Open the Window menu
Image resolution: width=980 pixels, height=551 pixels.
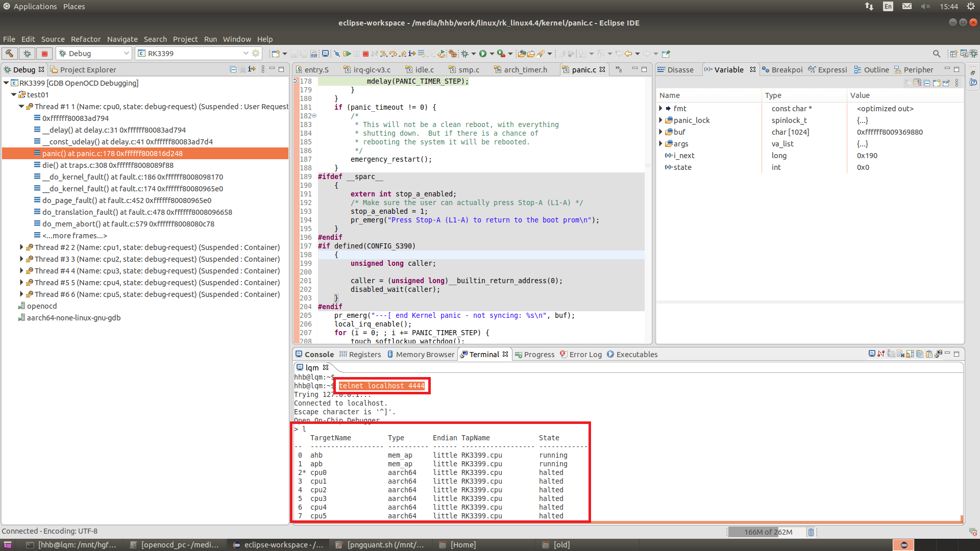[x=237, y=39]
